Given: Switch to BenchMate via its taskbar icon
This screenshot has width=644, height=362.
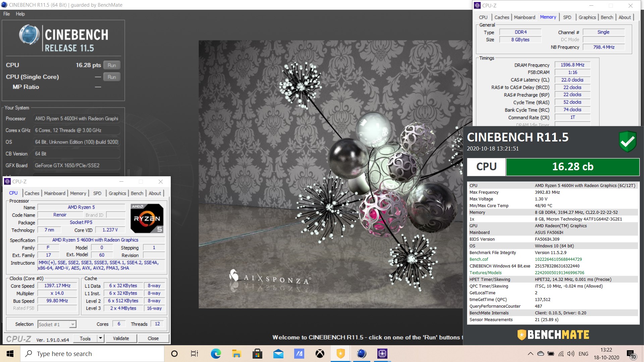Looking at the screenshot, I should 340,354.
